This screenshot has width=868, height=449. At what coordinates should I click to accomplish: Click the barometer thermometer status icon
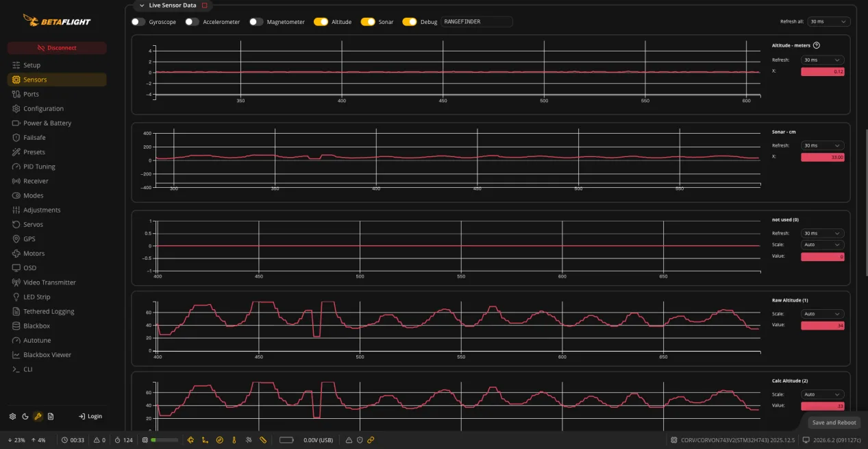234,440
